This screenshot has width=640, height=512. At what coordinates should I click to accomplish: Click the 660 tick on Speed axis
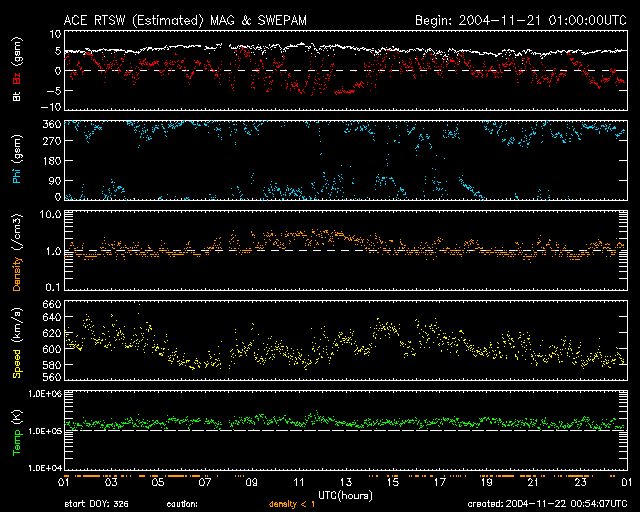(x=50, y=304)
